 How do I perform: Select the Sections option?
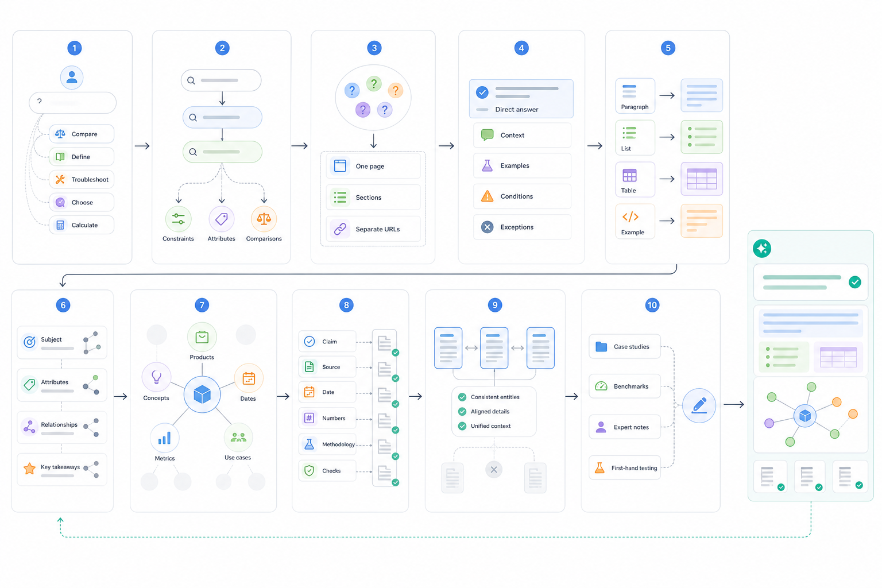[374, 198]
